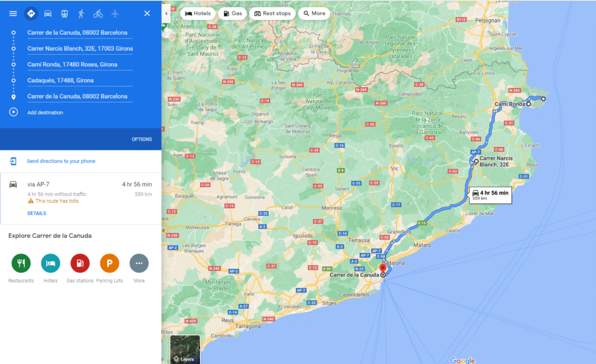The image size is (596, 364).
Task: Collapse the side panel arrow
Action: click(166, 13)
